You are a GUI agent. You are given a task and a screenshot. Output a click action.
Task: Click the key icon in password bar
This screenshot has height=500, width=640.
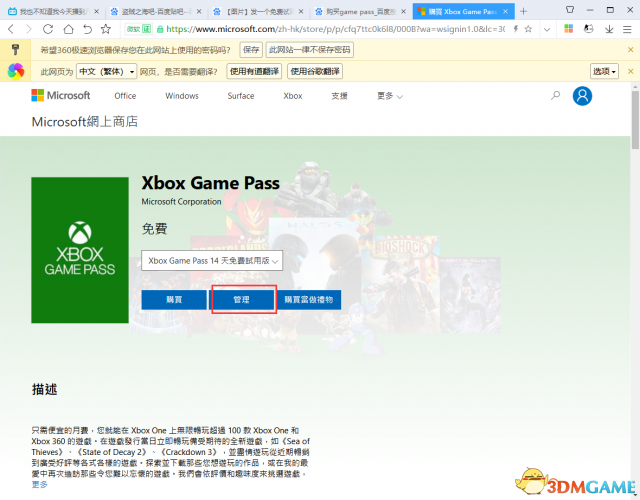[15, 50]
